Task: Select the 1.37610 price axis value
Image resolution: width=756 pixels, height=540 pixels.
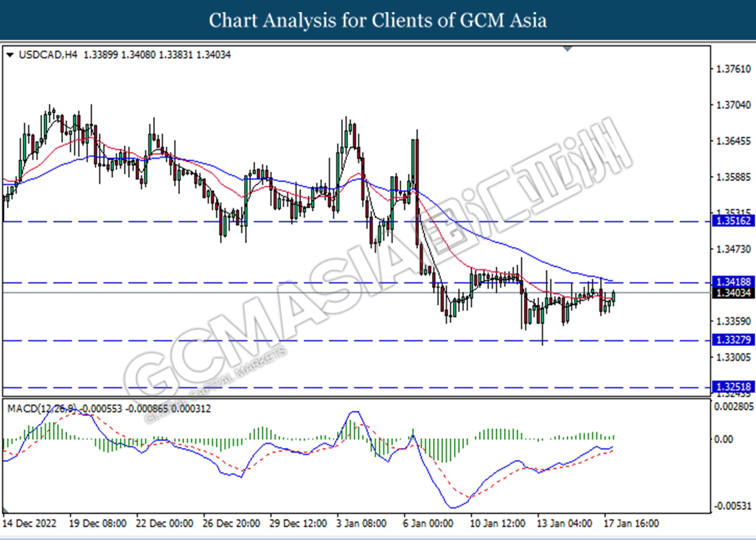Action: point(734,69)
